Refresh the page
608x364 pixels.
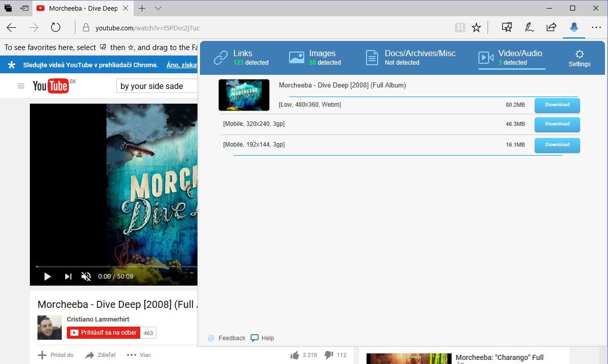pos(56,28)
